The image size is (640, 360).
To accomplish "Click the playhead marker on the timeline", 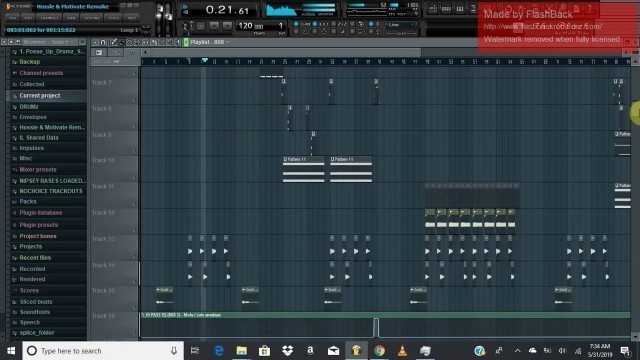I will pyautogui.click(x=204, y=60).
